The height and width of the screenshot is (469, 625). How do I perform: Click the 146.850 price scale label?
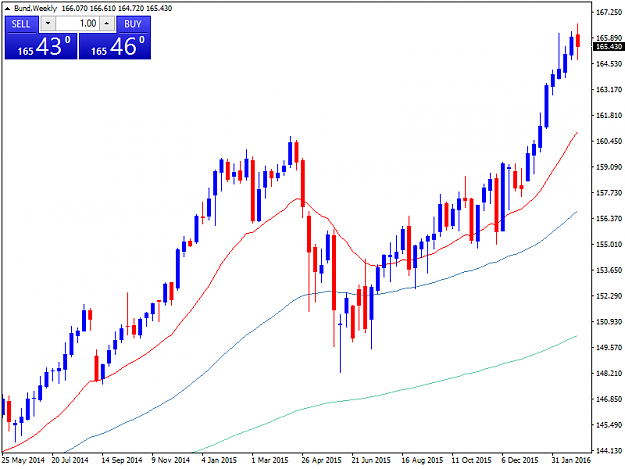click(x=609, y=399)
